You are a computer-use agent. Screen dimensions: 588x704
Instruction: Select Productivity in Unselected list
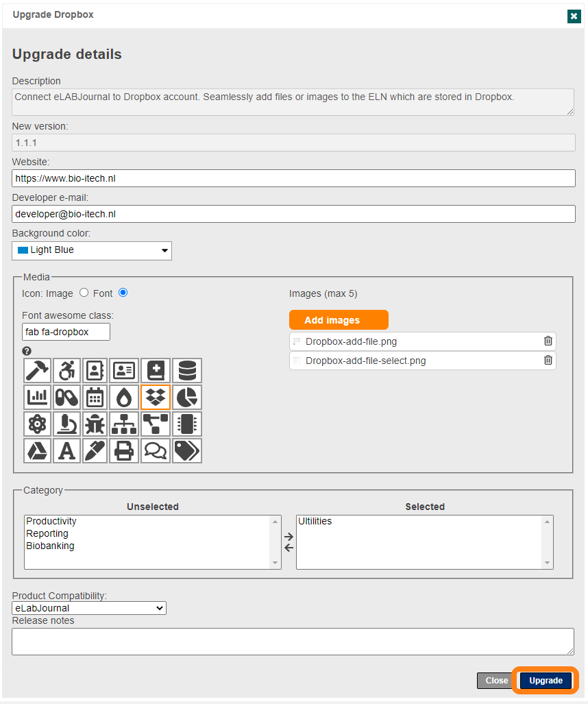pyautogui.click(x=51, y=522)
